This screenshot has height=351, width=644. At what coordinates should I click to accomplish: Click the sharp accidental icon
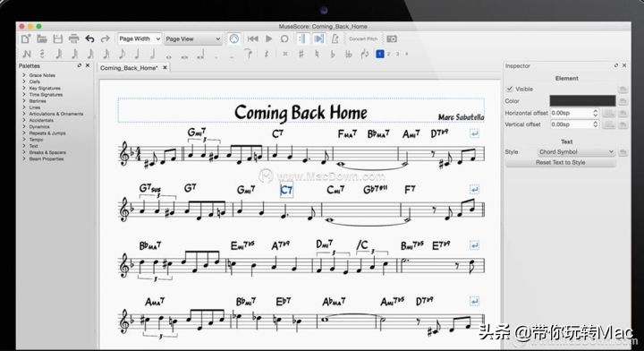[x=301, y=54]
